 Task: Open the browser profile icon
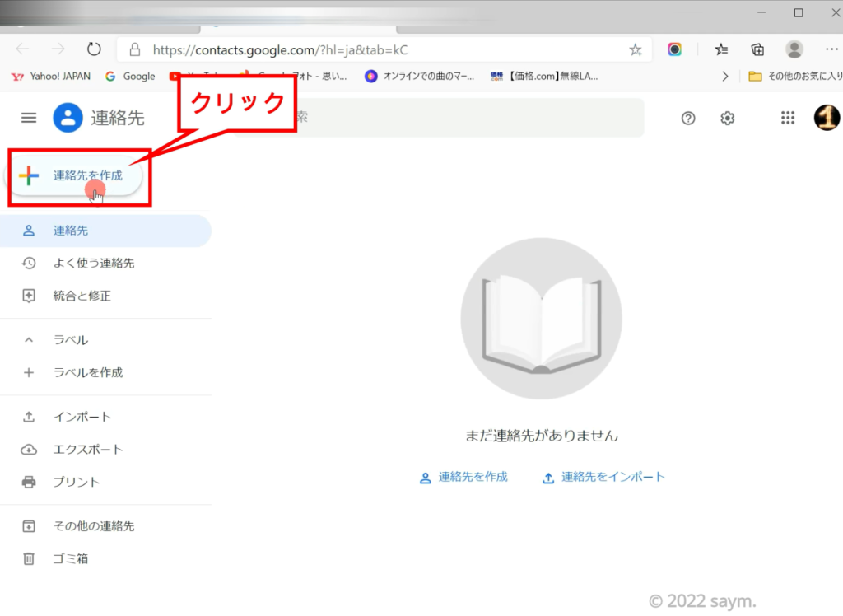[794, 49]
